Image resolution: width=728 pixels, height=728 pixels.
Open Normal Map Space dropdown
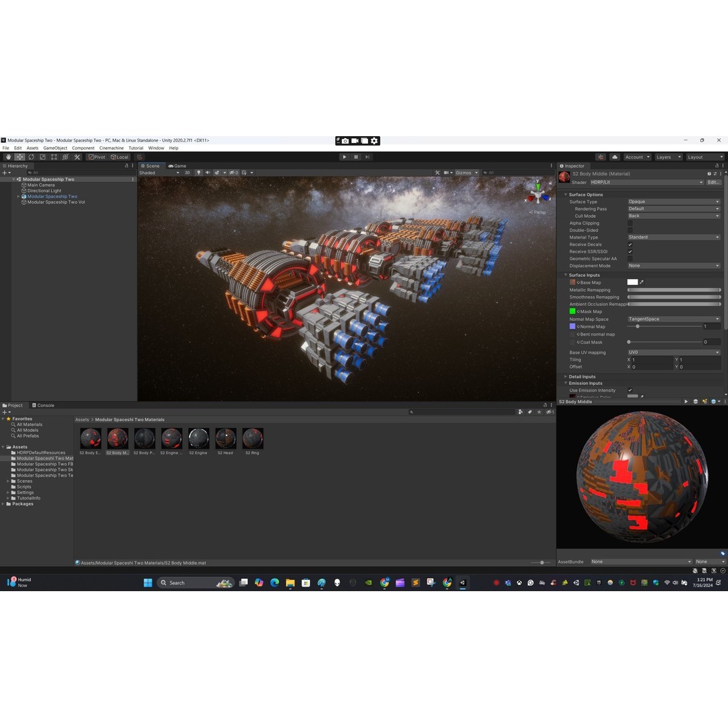coord(673,319)
